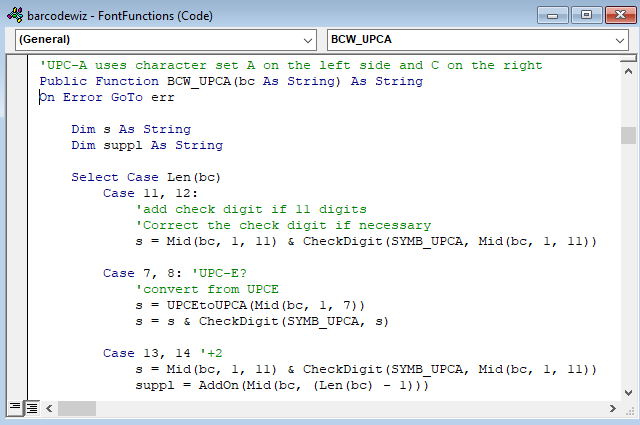The height and width of the screenshot is (425, 640).
Task: Click the "Dim suppl As String" line
Action: 147,145
